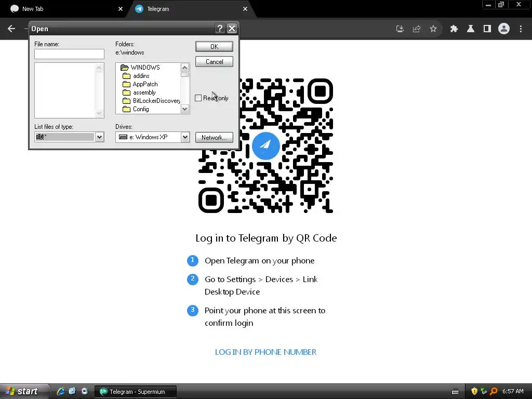Click the second quick launch browser icon

tap(72, 391)
